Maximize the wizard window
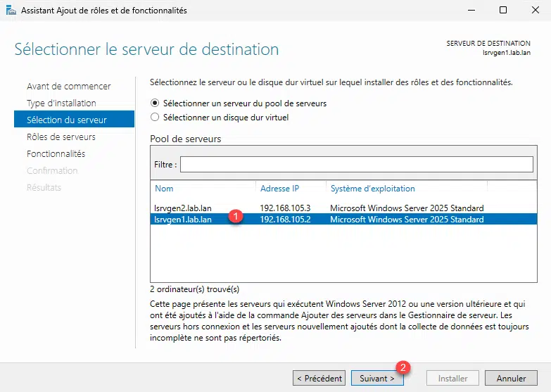This screenshot has width=551, height=392. [503, 10]
